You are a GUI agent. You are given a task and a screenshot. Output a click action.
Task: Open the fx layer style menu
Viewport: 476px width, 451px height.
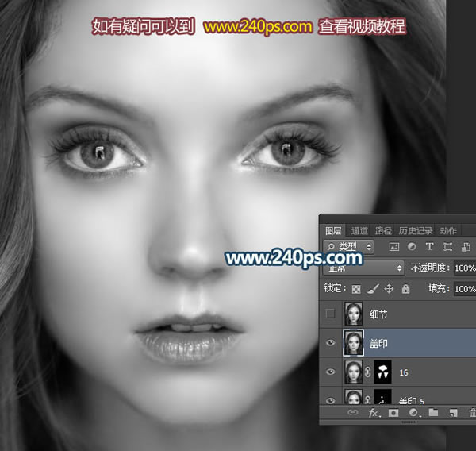click(374, 413)
